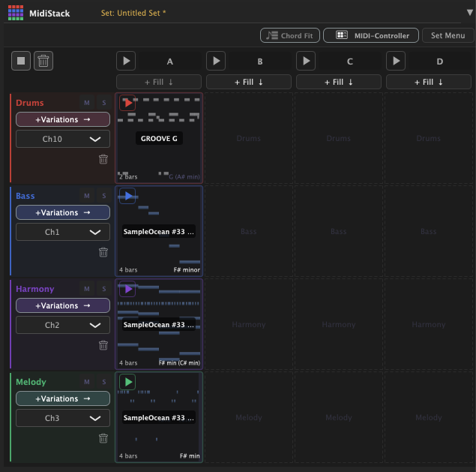This screenshot has width=476, height=472.
Task: Select the empty Drums slot in column B
Action: pyautogui.click(x=249, y=138)
